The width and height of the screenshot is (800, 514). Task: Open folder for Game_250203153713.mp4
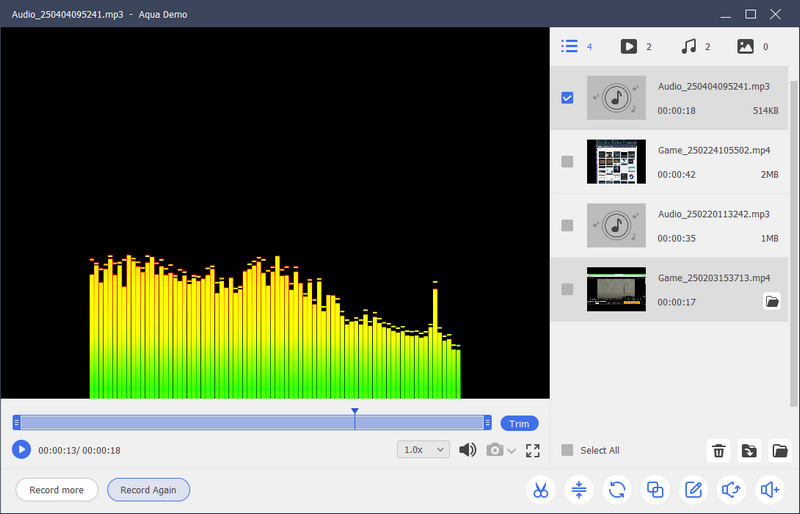[772, 302]
